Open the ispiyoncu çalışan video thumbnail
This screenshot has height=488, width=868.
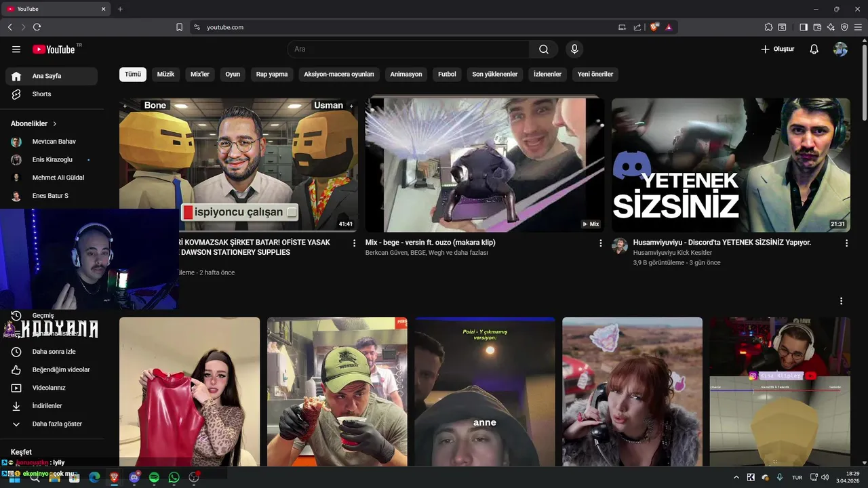coord(239,165)
